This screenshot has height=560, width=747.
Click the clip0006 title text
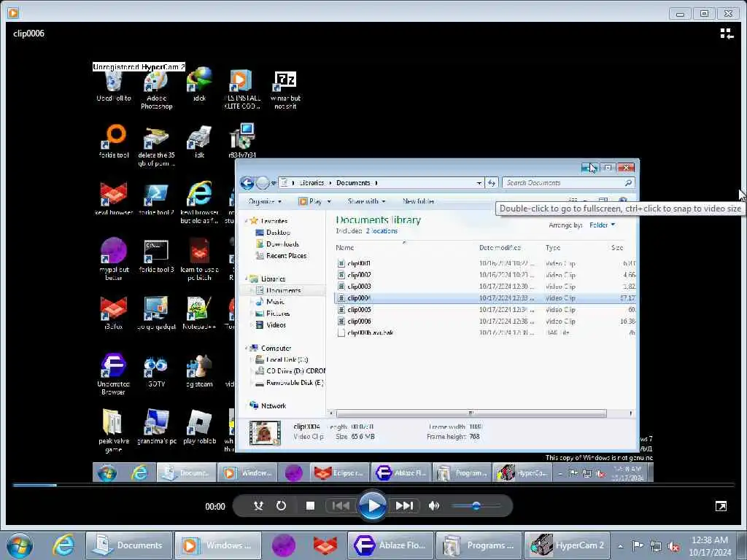28,34
